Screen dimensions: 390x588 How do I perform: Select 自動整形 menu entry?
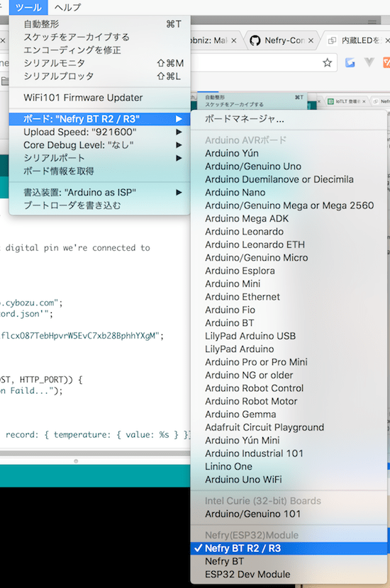pyautogui.click(x=99, y=24)
